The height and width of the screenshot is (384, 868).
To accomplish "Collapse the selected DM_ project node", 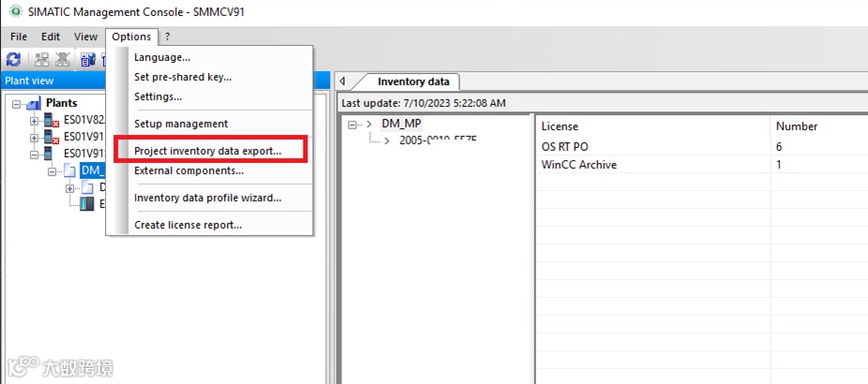I will (x=52, y=171).
